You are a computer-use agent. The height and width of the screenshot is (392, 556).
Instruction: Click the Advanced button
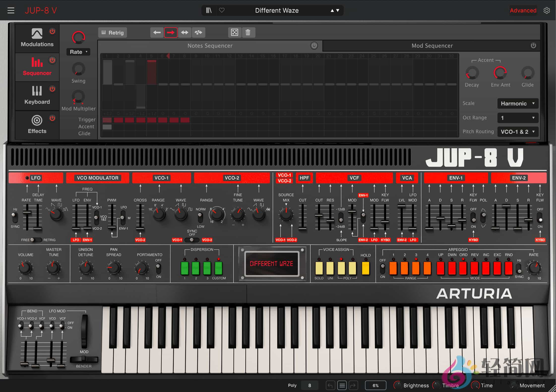[x=523, y=10]
